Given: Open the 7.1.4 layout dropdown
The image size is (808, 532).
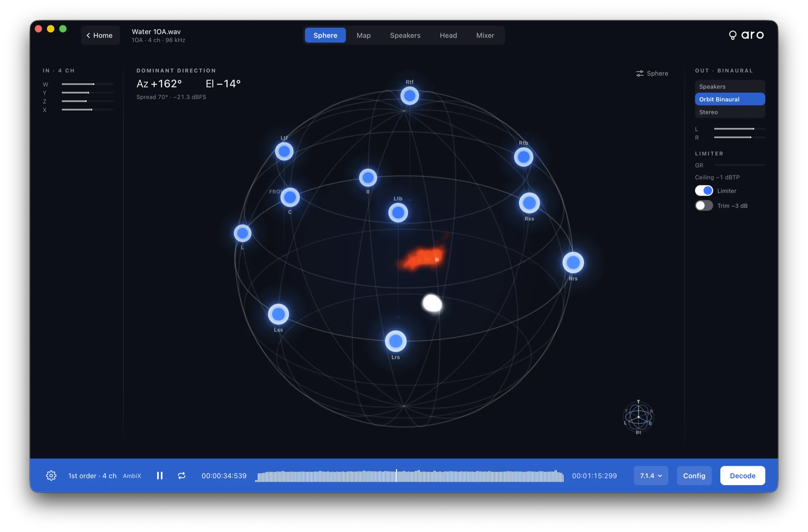Looking at the screenshot, I should point(651,475).
